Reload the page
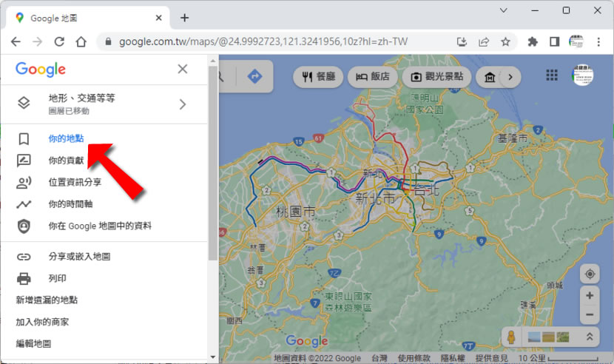The height and width of the screenshot is (364, 614). 59,41
